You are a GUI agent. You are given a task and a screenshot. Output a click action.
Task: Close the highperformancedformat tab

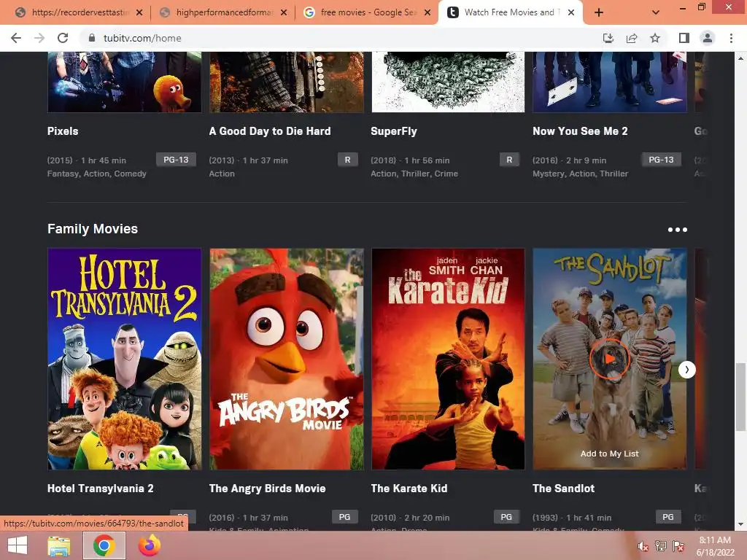pyautogui.click(x=284, y=12)
